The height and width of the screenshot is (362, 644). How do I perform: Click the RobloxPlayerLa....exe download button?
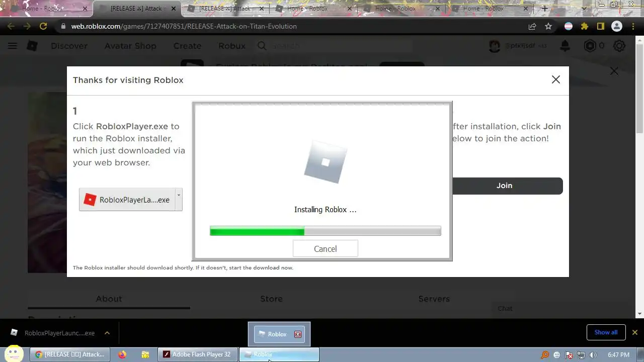pyautogui.click(x=127, y=200)
